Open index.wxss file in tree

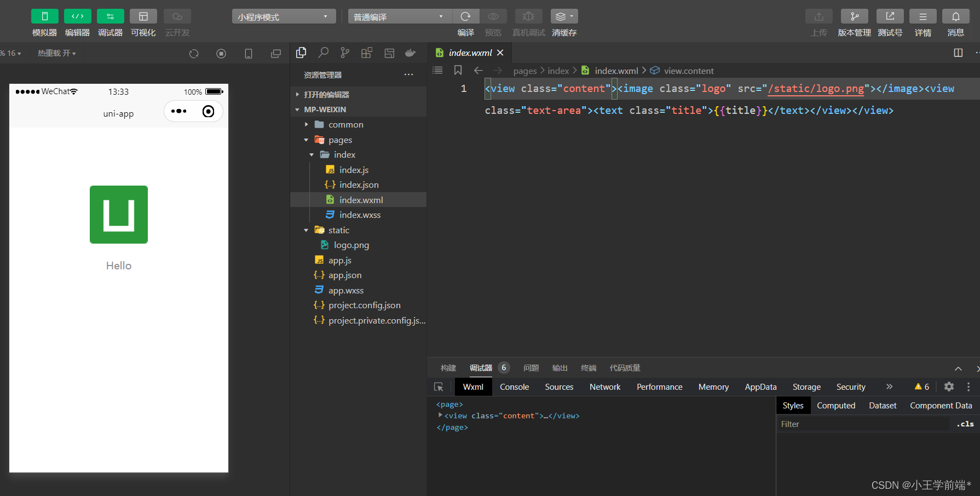[359, 215]
